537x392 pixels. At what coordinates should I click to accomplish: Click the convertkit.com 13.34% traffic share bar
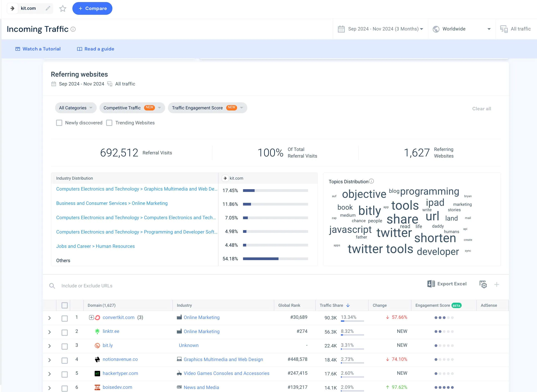[352, 321]
